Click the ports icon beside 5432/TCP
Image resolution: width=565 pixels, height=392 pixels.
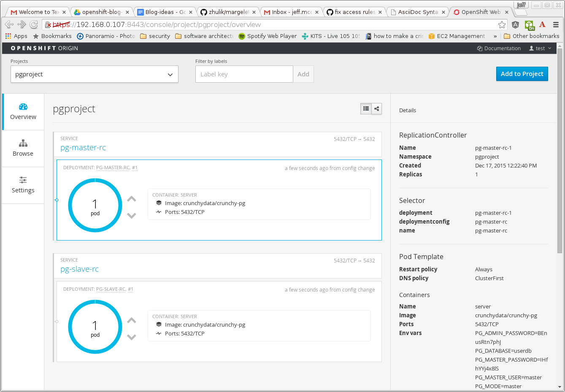pyautogui.click(x=159, y=212)
